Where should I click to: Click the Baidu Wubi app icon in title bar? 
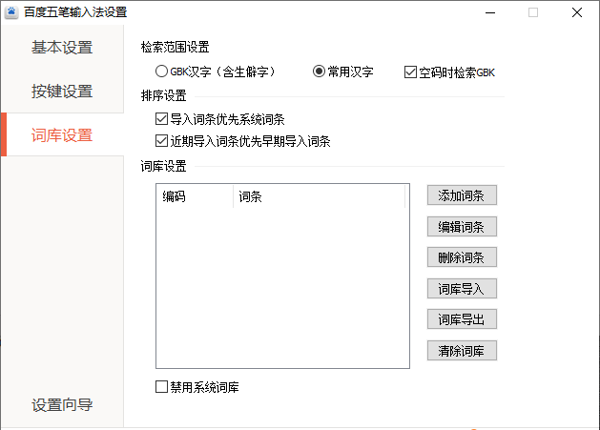click(x=11, y=12)
